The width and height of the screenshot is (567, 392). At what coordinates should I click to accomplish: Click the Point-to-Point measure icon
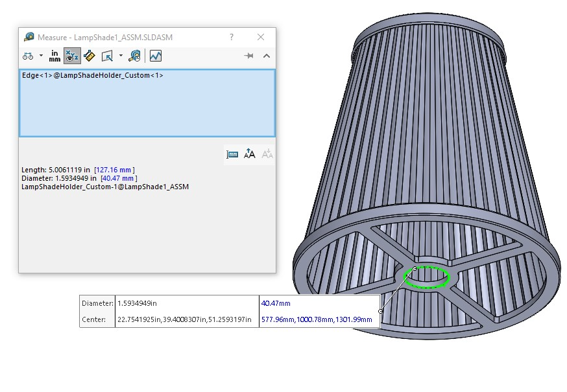pyautogui.click(x=90, y=56)
